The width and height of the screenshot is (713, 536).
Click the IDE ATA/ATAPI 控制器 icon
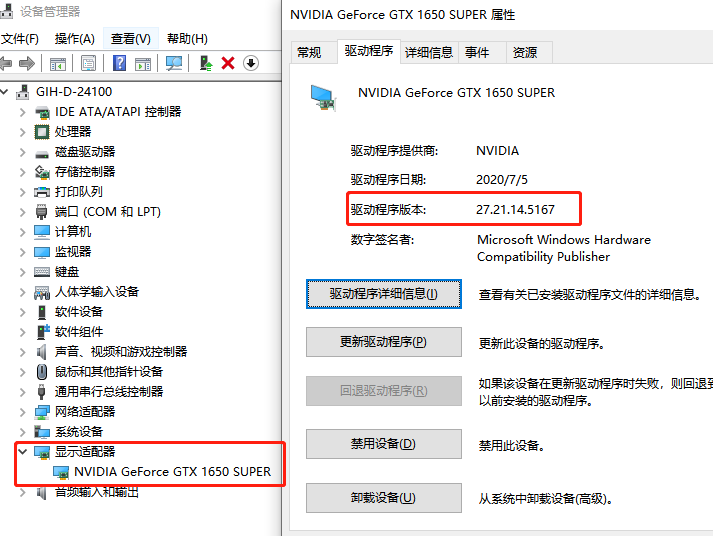coord(42,112)
